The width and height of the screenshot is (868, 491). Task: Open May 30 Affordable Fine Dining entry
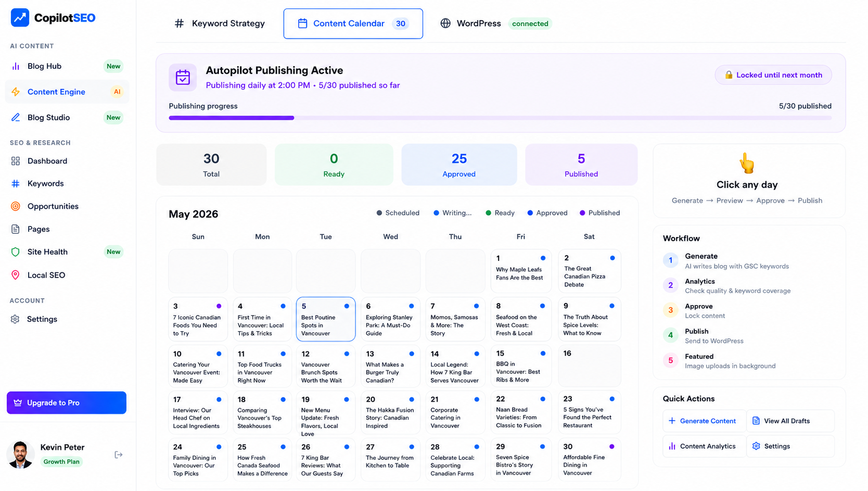(x=589, y=459)
